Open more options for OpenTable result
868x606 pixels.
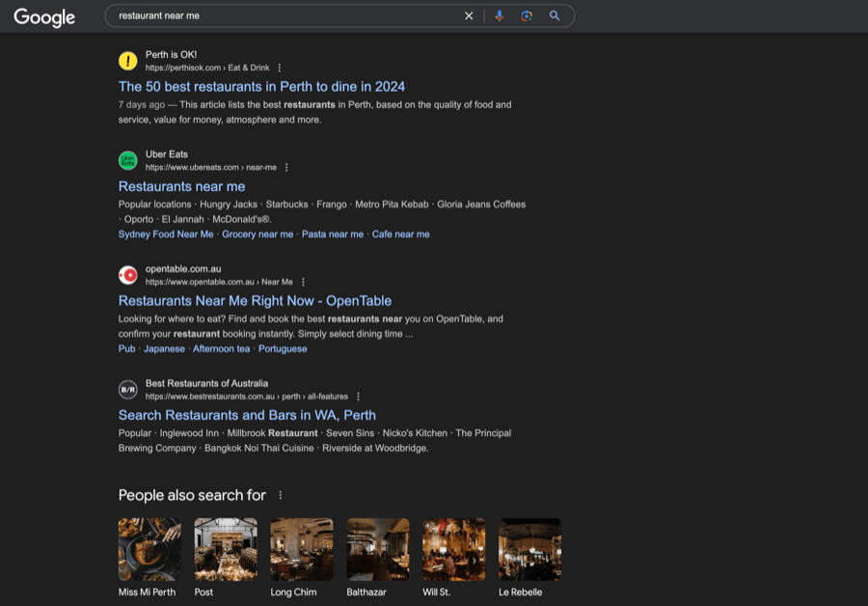304,282
